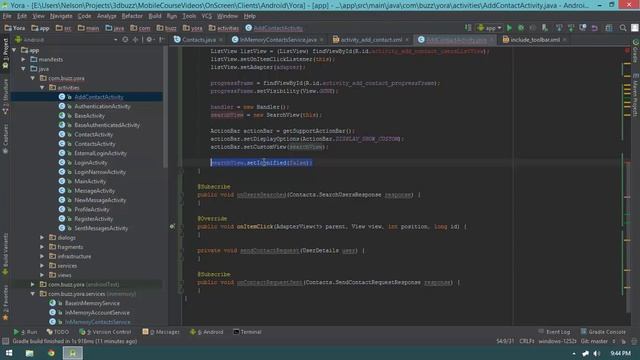This screenshot has height=360, width=640.
Task: Change the CRLF line separator in status bar
Action: tap(527, 341)
